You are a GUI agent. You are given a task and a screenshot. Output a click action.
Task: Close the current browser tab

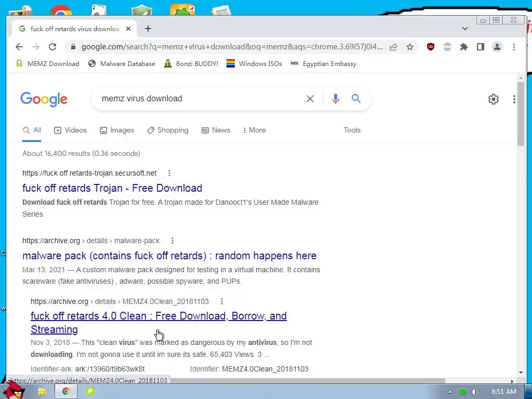point(128,29)
